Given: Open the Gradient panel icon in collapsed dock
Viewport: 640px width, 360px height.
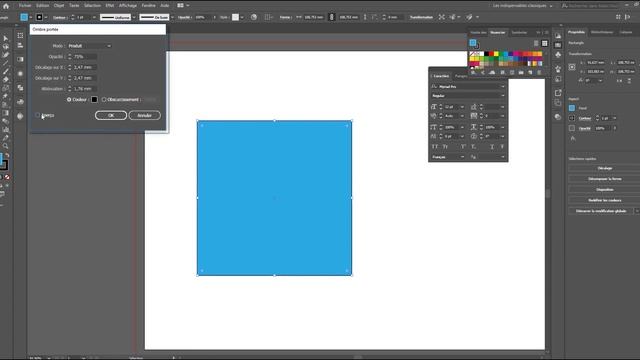Looking at the screenshot, I should point(20,59).
